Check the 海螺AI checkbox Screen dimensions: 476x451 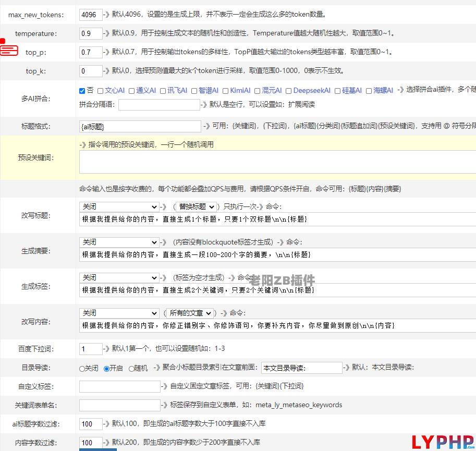click(369, 91)
